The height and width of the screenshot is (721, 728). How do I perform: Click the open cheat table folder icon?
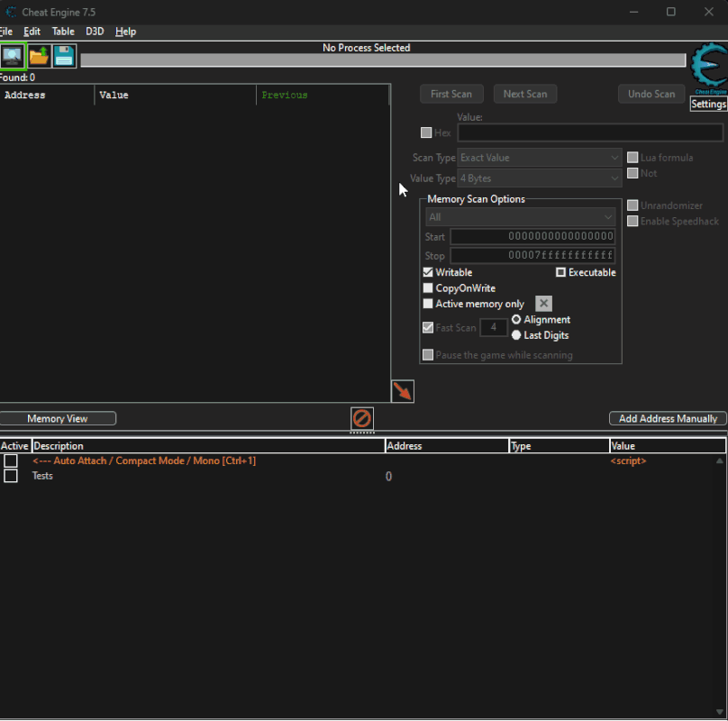(39, 56)
